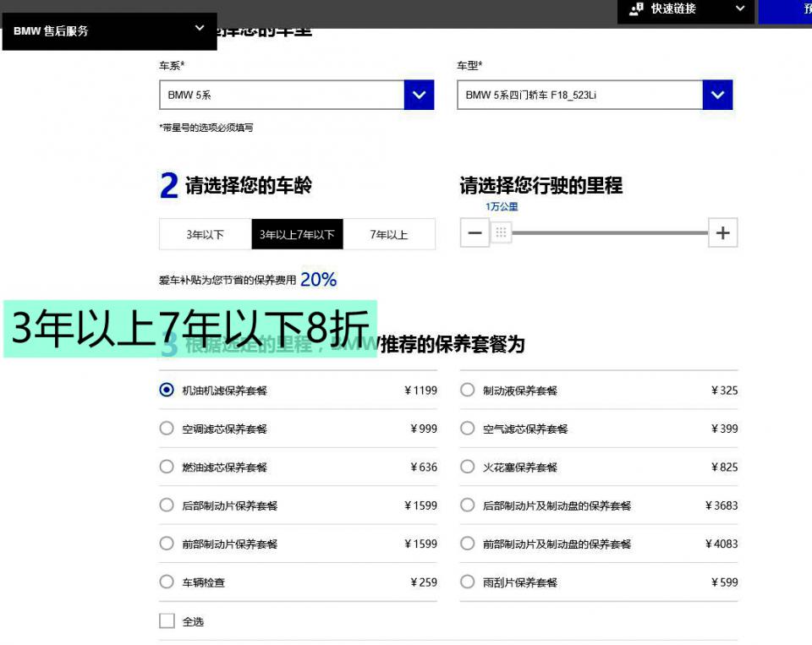Click the ¥636 price text
812x645 pixels.
(x=424, y=467)
